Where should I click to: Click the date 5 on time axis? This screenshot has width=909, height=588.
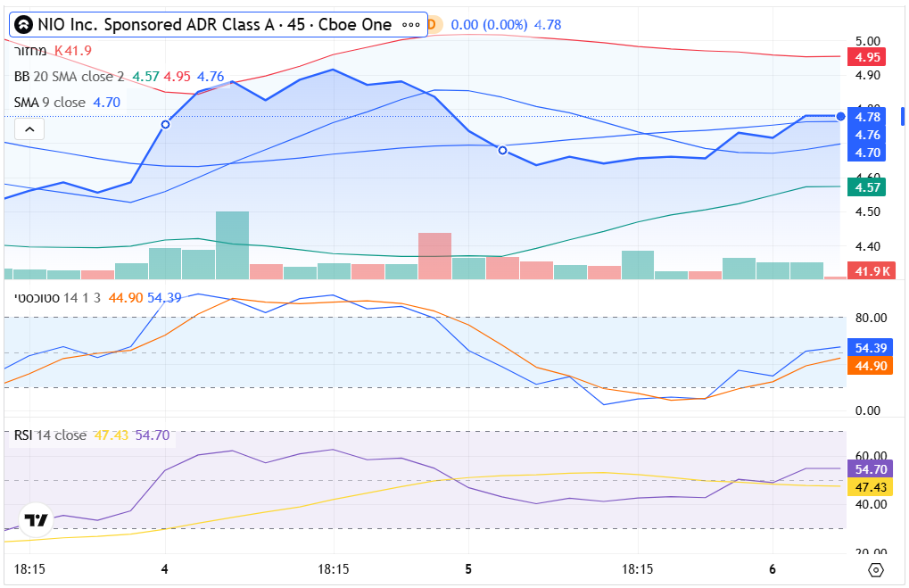point(468,568)
